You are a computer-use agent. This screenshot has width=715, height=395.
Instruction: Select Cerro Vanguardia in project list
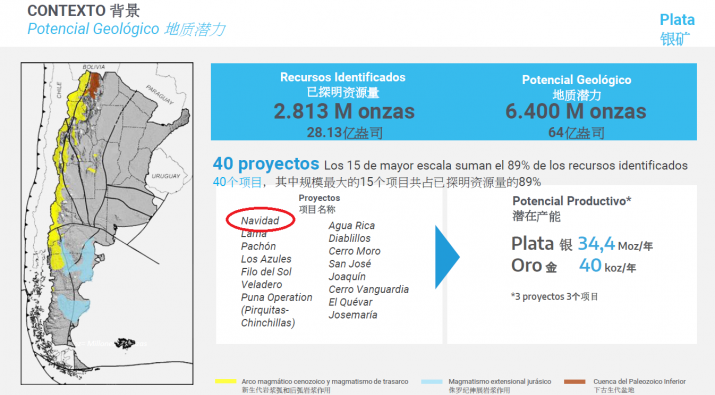[368, 289]
